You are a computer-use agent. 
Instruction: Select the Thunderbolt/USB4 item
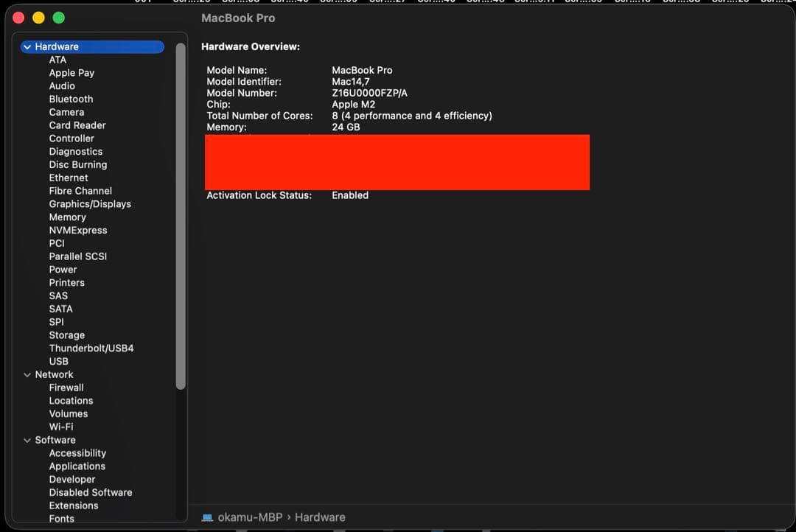click(91, 349)
